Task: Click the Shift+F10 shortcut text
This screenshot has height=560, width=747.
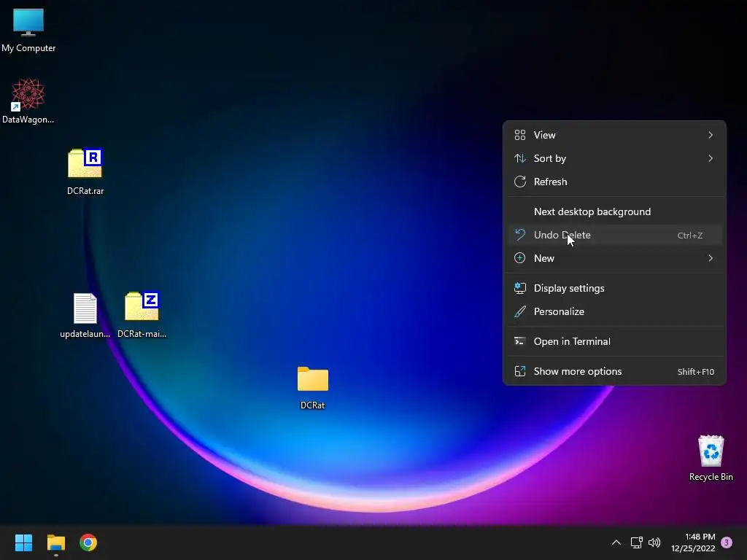Action: coord(695,372)
